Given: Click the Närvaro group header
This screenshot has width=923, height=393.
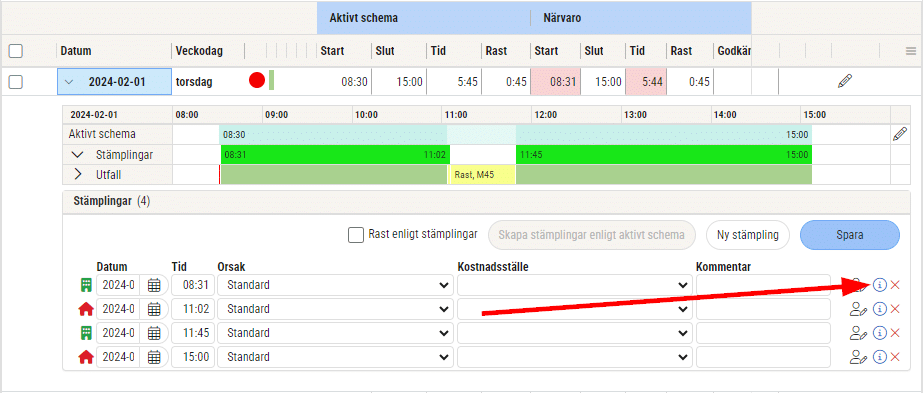Looking at the screenshot, I should 641,18.
